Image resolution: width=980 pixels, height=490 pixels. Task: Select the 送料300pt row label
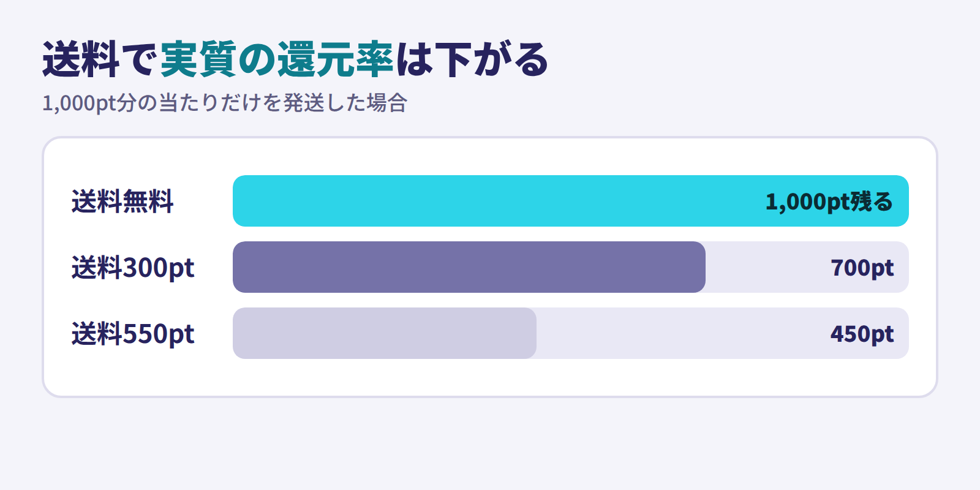click(x=133, y=268)
